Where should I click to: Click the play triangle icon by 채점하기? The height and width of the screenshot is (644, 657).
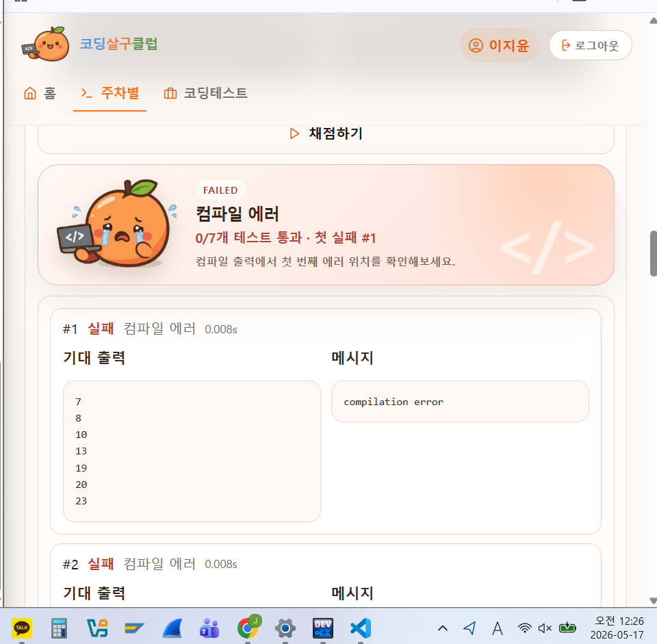click(x=294, y=133)
